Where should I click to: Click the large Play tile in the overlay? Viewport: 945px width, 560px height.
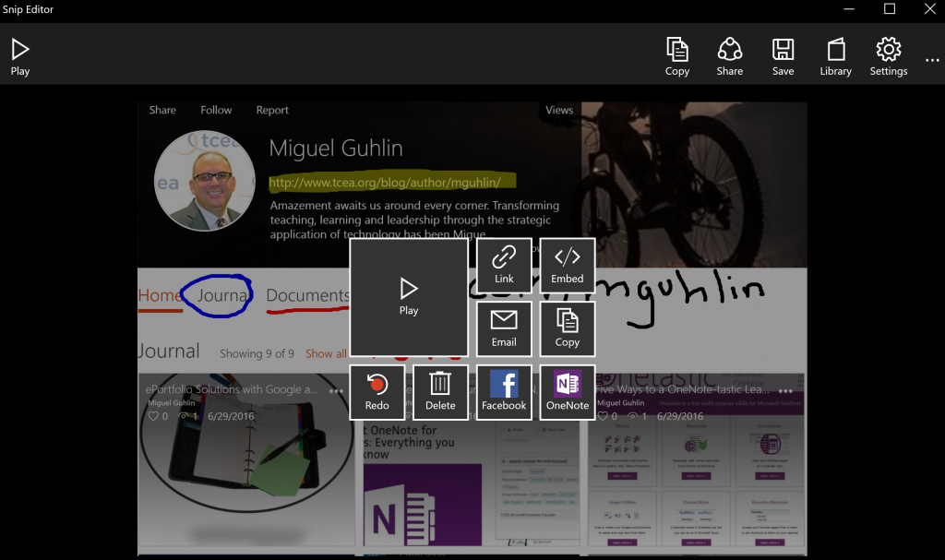click(x=409, y=296)
